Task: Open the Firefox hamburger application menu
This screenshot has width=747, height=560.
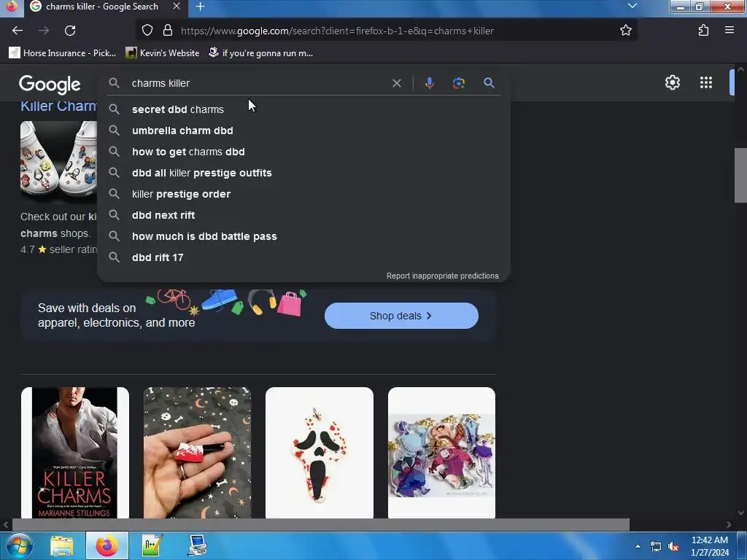Action: click(729, 30)
